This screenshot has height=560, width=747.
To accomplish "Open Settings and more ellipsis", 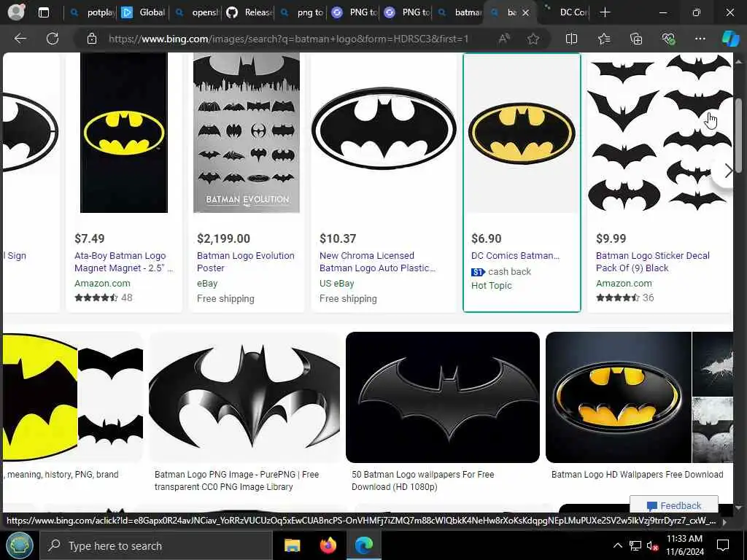I will tap(700, 39).
